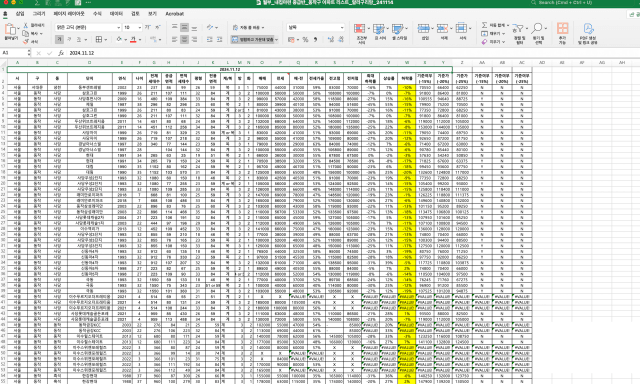The image size is (640, 384).
Task: Expand the Merge and Center dropdown arrow
Action: (x=277, y=40)
